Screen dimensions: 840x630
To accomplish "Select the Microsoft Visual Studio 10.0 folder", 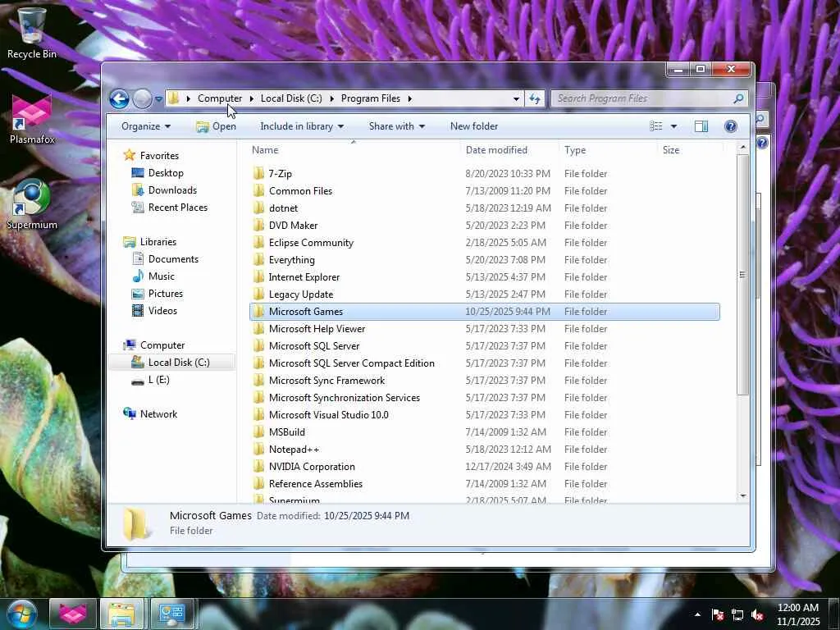I will point(328,414).
